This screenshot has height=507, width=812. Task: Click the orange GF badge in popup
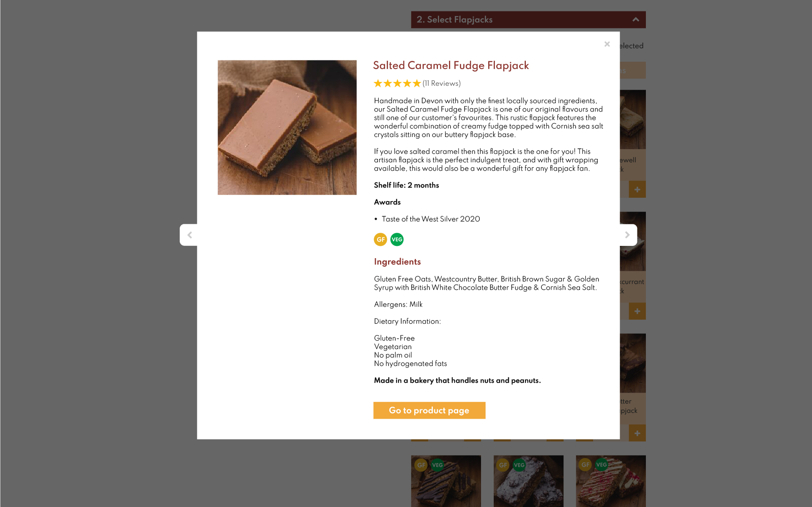tap(380, 240)
